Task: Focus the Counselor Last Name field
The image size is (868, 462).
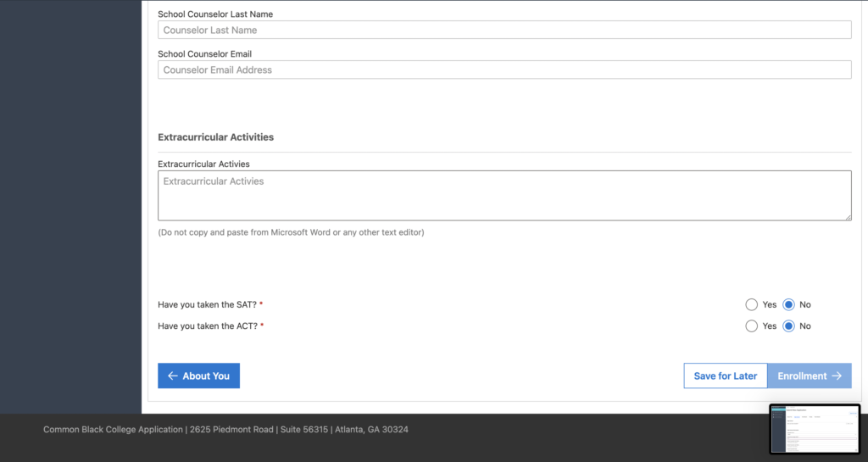Action: click(x=504, y=30)
